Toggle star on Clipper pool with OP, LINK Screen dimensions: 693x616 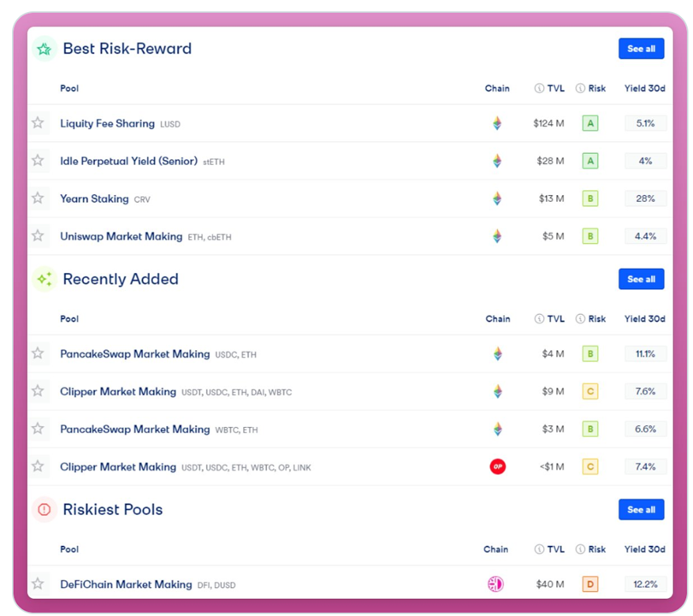(x=38, y=465)
